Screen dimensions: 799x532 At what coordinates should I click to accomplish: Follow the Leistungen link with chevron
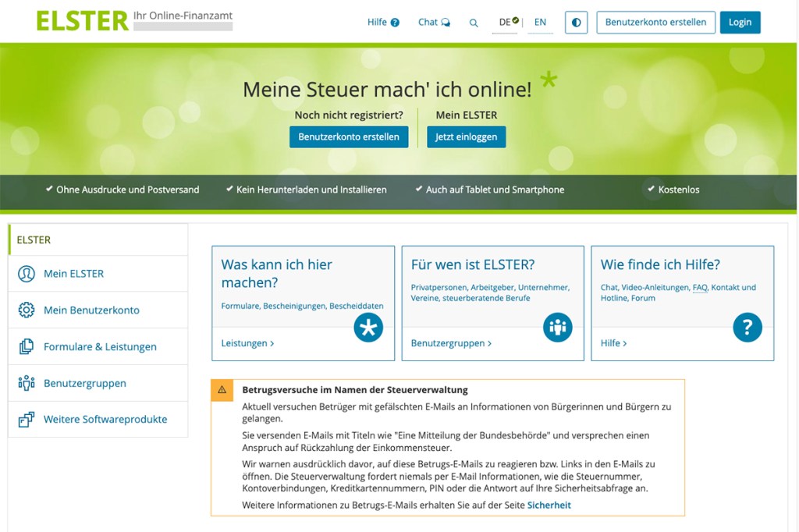[x=247, y=343]
